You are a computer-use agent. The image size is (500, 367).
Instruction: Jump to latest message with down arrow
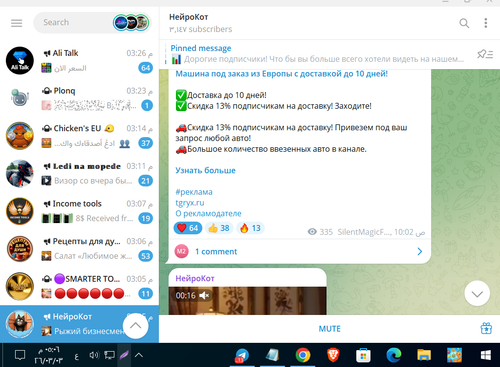pyautogui.click(x=477, y=294)
